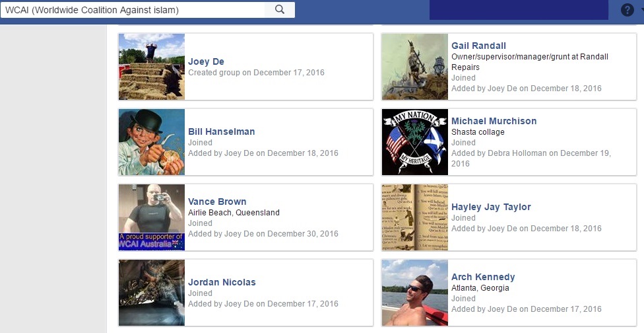Click the 'Shasta collage' text
This screenshot has width=644, height=333.
478,132
